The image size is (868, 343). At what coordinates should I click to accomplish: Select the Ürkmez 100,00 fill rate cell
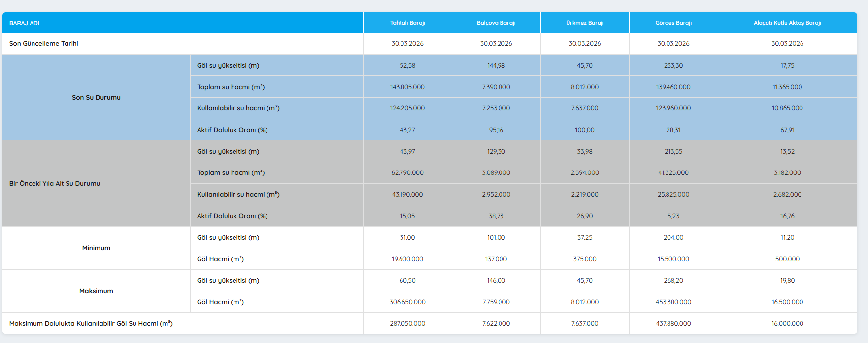pyautogui.click(x=585, y=130)
